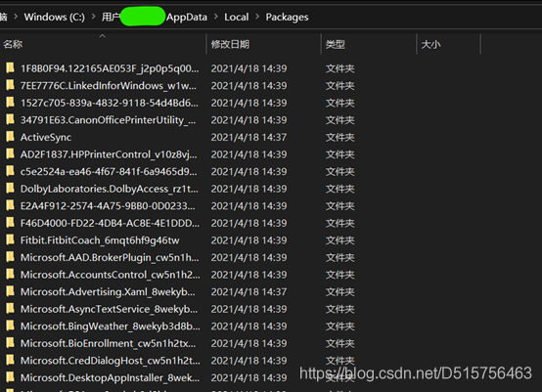Select the Microsoft.AAD.BrokerPlugin_cw5n1h... folder name
Screen dimensions: 542x392
coord(110,258)
